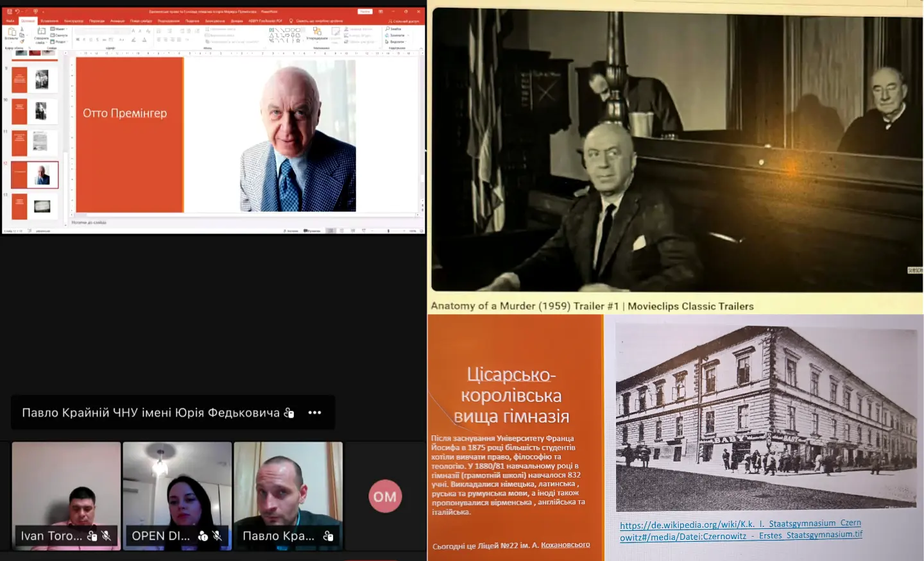Image resolution: width=924 pixels, height=561 pixels.
Task: Switch to the Конструктор ribbon tab
Action: coord(74,21)
